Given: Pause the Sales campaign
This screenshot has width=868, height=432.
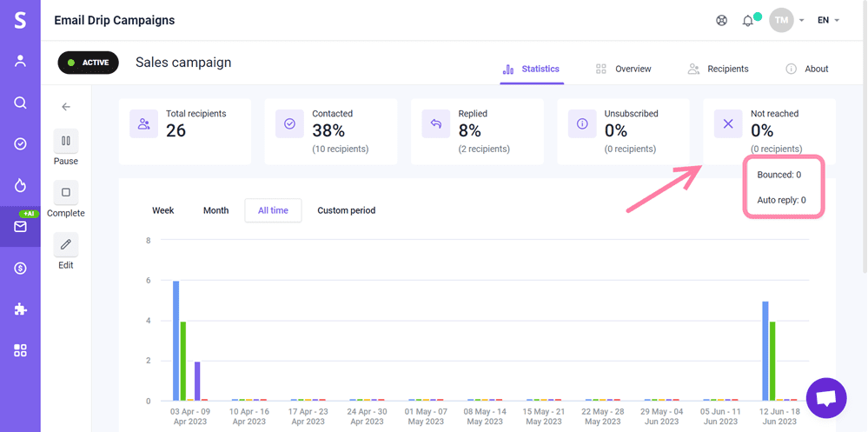Looking at the screenshot, I should tap(66, 141).
